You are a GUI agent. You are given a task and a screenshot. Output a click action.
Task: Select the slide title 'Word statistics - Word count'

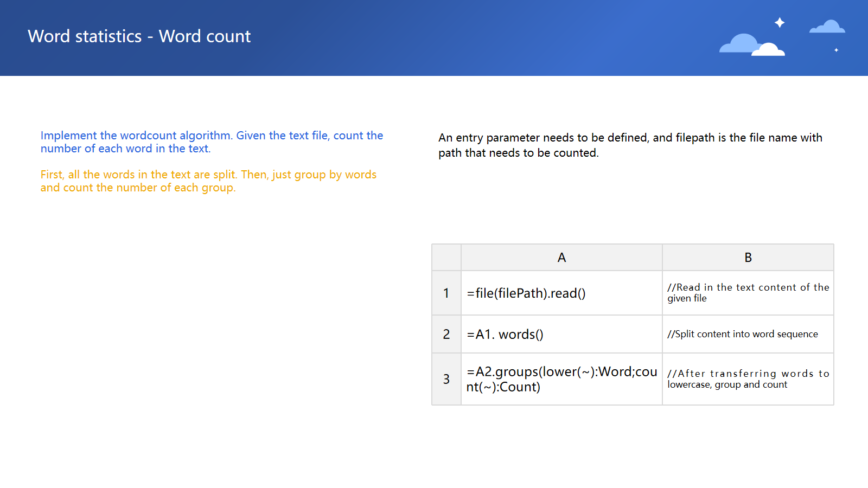click(139, 36)
